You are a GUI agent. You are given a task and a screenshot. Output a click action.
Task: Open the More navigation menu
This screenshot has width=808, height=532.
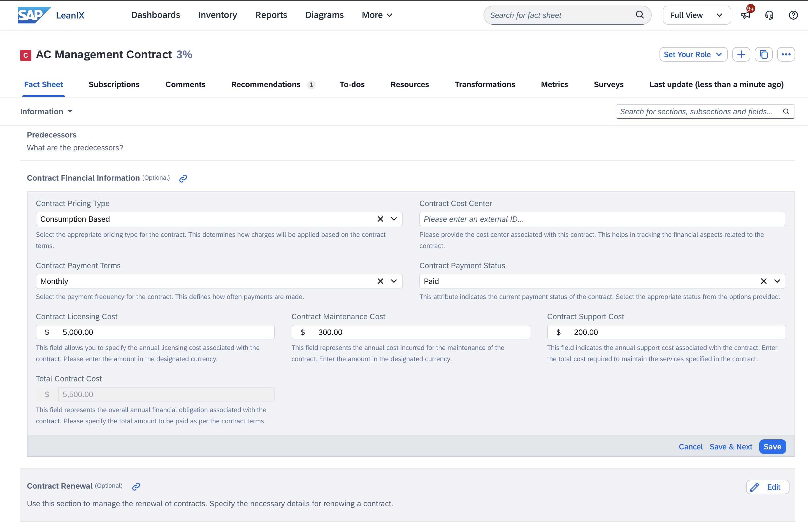click(377, 15)
